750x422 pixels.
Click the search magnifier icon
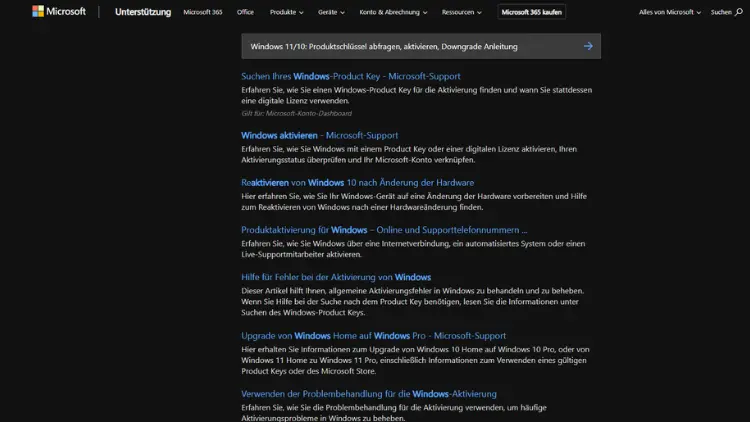tap(739, 12)
